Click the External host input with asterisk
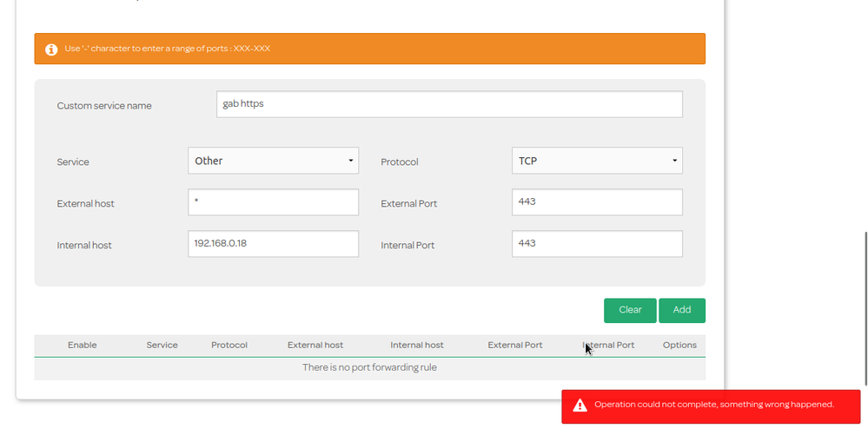Screen dimensions: 868x435 (273, 202)
